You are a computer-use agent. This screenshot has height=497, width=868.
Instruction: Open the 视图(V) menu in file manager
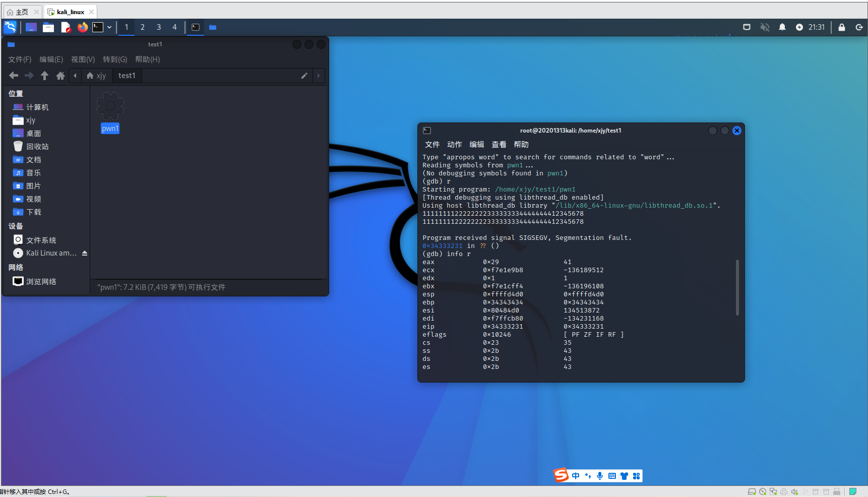[x=83, y=59]
